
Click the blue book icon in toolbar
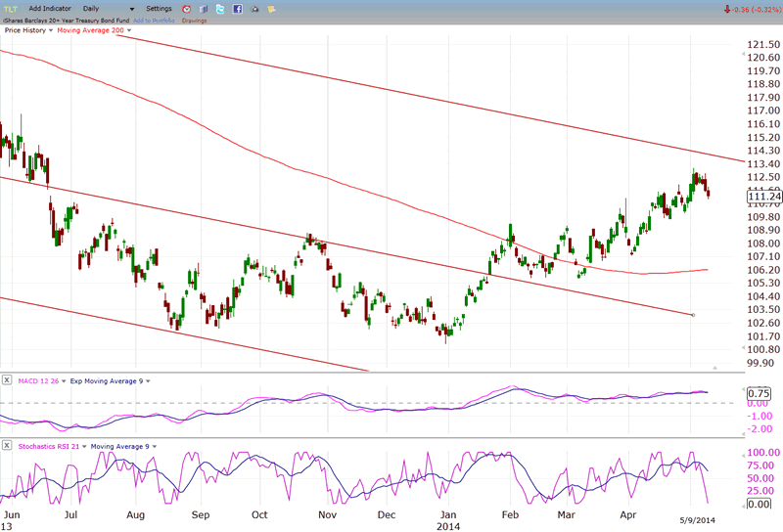click(205, 9)
